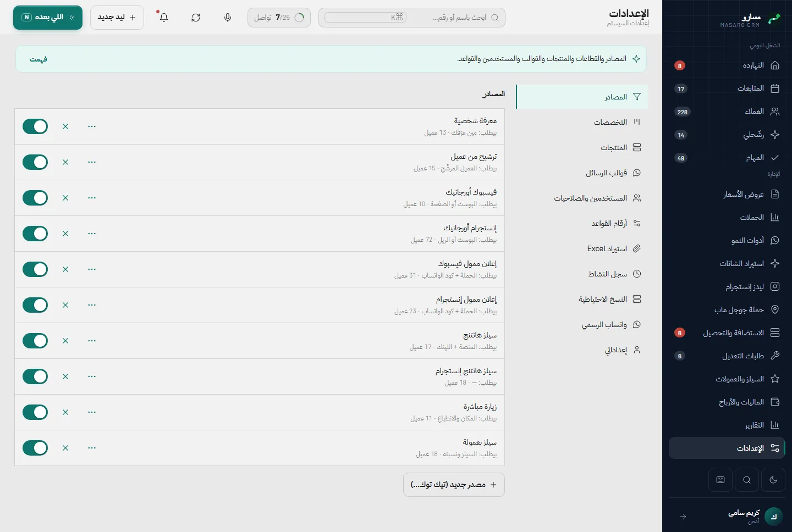The height and width of the screenshot is (532, 792).
Task: Click the refresh icon in top bar
Action: pyautogui.click(x=196, y=18)
